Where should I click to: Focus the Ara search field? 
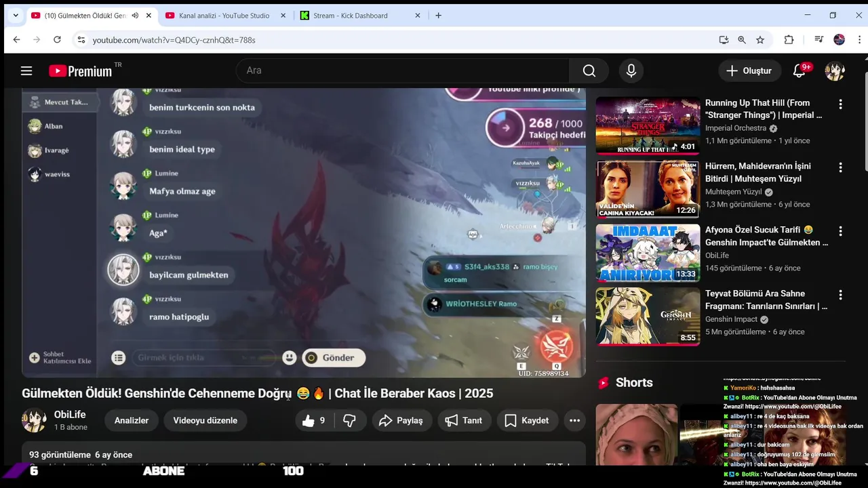point(403,70)
